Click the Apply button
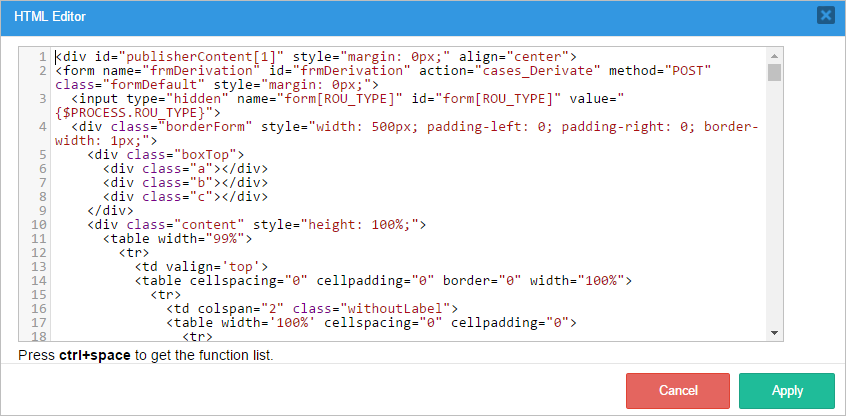The image size is (846, 416). click(x=787, y=391)
